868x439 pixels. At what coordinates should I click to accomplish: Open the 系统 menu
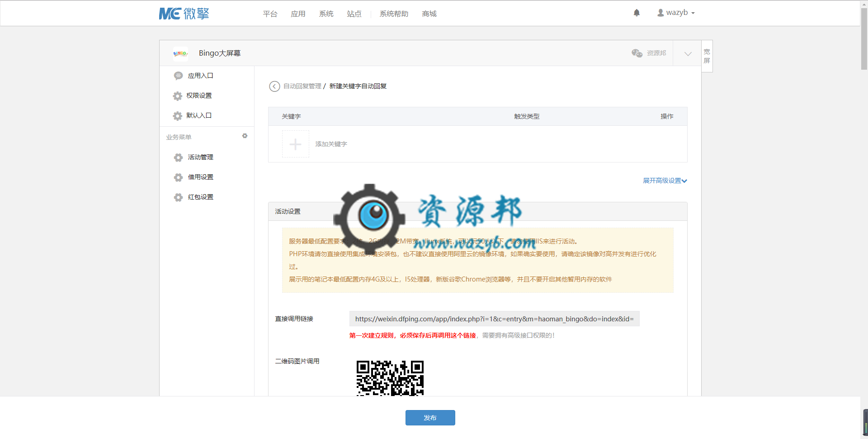[326, 14]
